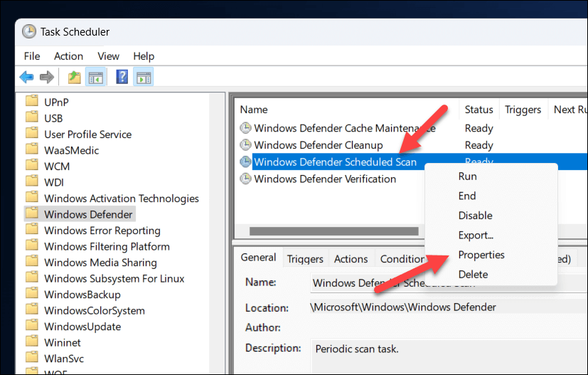This screenshot has width=588, height=375.
Task: Click the Up One Level folder icon
Action: point(74,77)
